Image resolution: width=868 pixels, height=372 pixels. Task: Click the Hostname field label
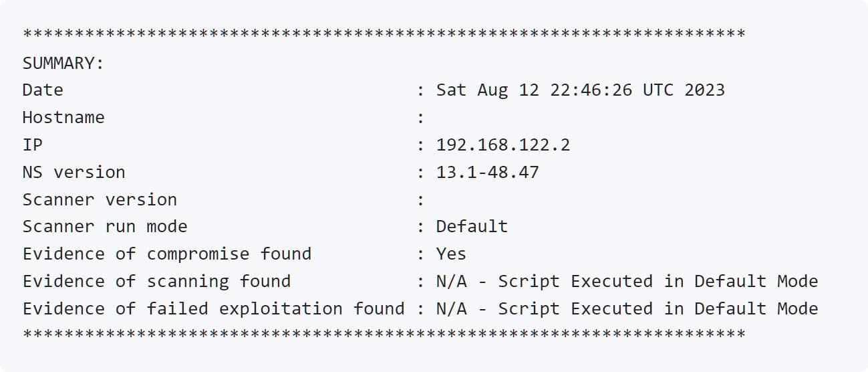click(x=63, y=118)
